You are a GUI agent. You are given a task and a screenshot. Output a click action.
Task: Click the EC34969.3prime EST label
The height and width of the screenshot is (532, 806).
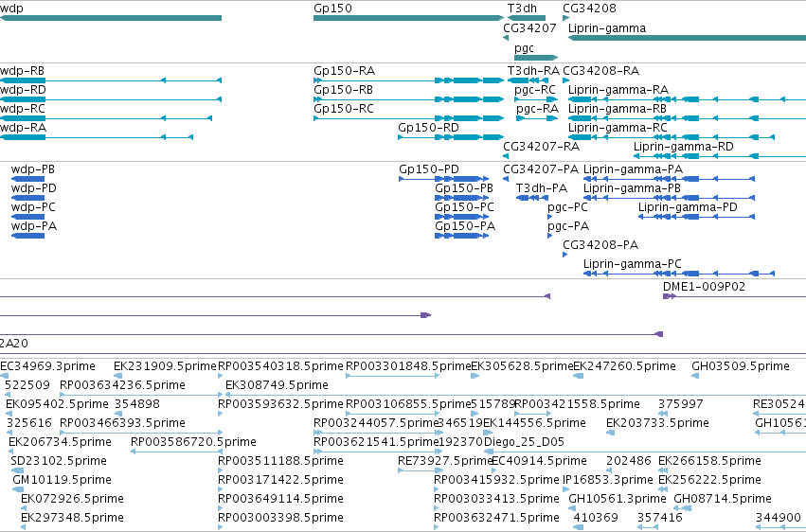pyautogui.click(x=47, y=366)
